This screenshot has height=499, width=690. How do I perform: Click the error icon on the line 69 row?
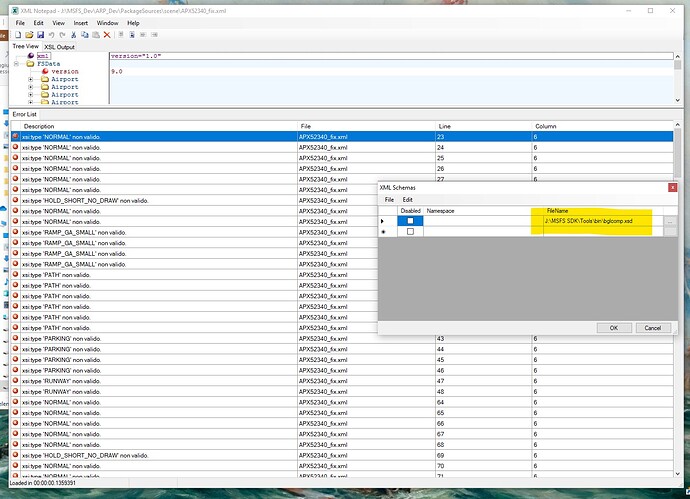click(x=15, y=455)
